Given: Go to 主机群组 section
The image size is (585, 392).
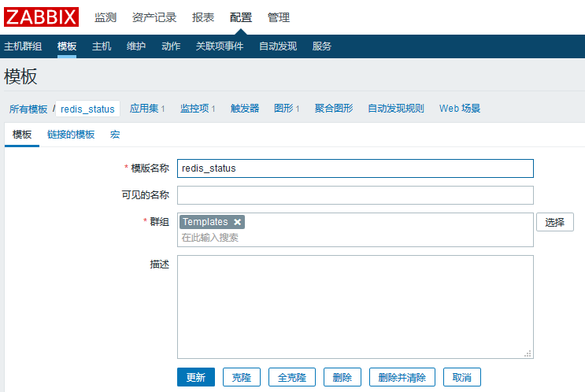Looking at the screenshot, I should click(23, 46).
